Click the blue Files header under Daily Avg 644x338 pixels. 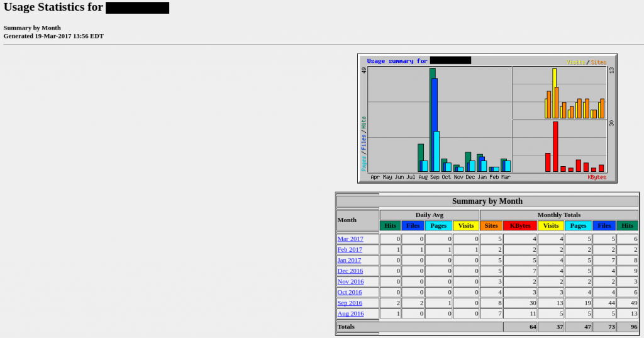tap(413, 226)
